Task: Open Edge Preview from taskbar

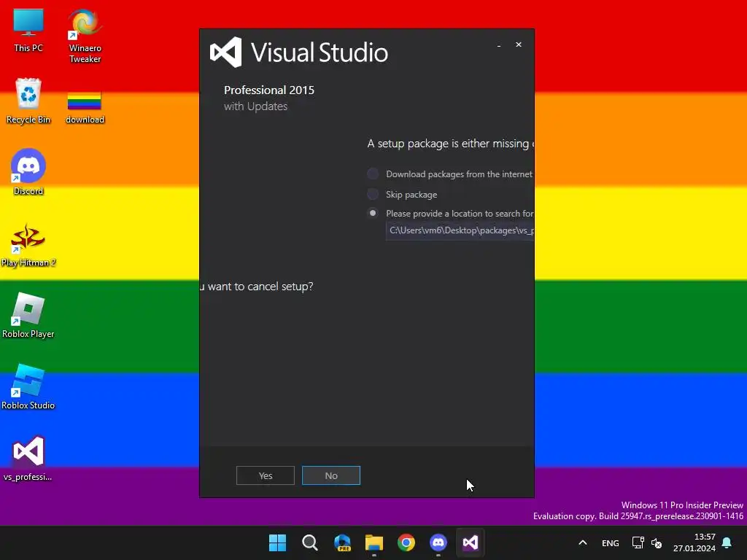Action: 342,542
